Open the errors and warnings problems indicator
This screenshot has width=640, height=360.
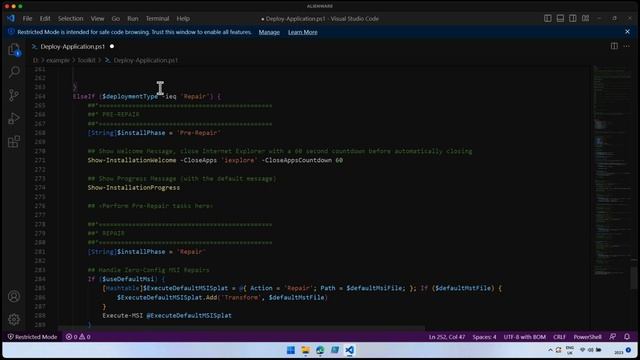point(78,337)
